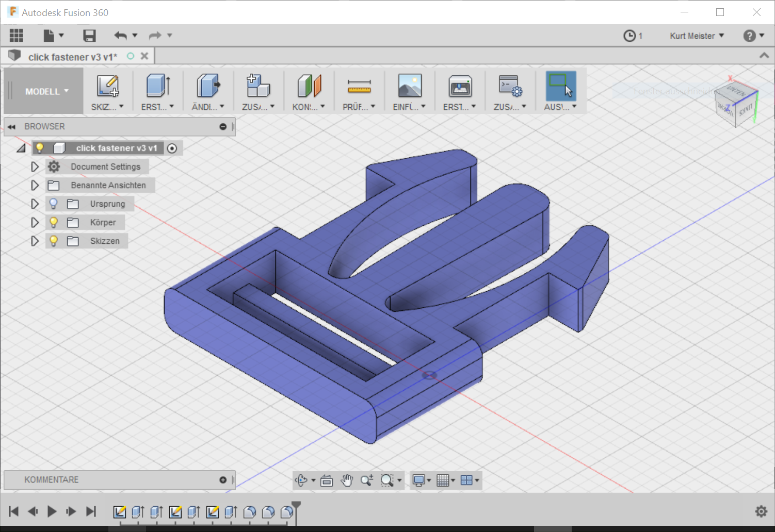
Task: Open the display settings monitor icon
Action: pyautogui.click(x=418, y=480)
